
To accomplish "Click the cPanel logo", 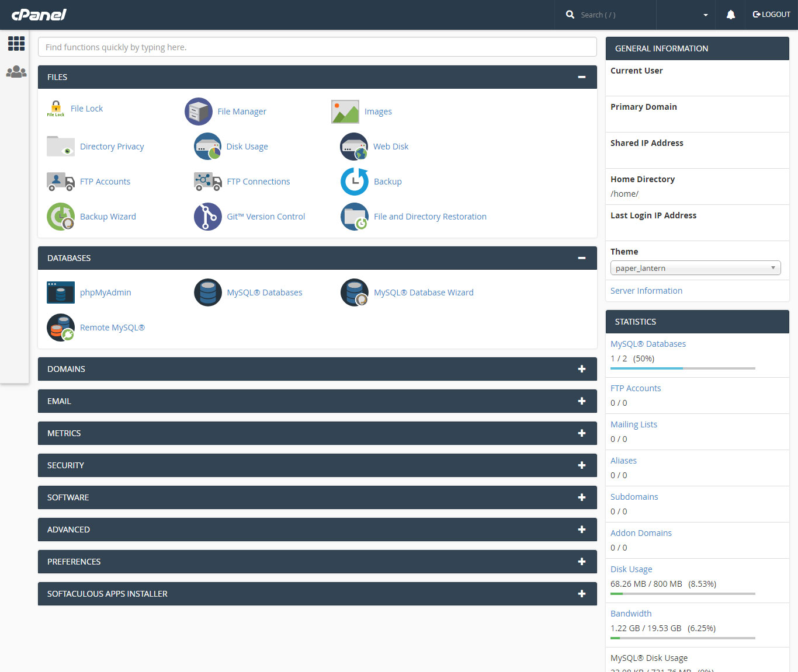I will point(39,15).
